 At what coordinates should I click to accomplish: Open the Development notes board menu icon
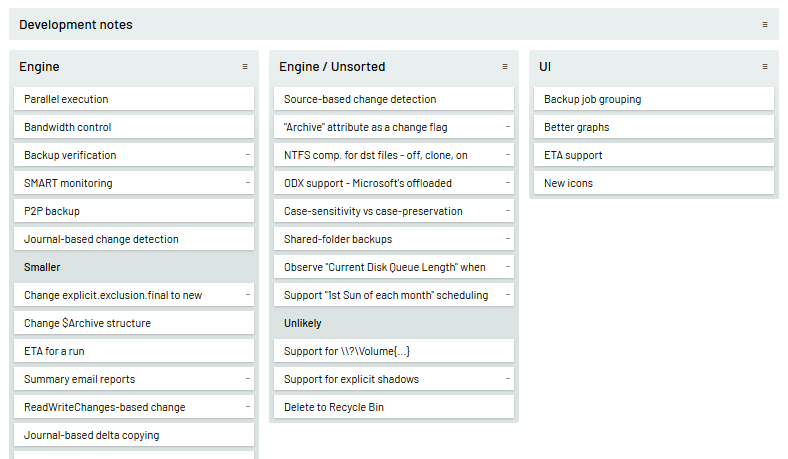point(765,25)
